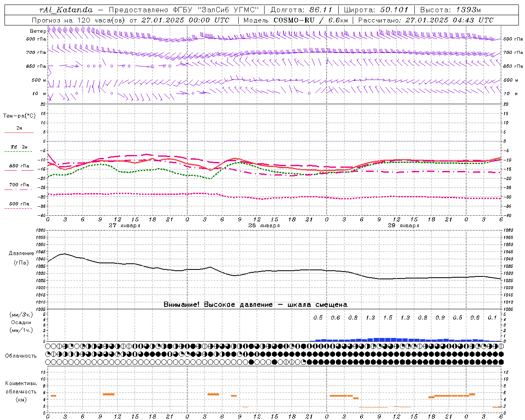Click the 850 гПа temperature legend line sample
Image resolution: width=525 pixels, height=420 pixels.
19,170
